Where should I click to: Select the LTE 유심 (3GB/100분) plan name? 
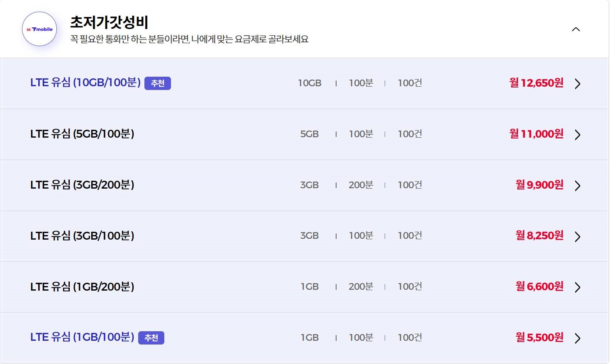click(82, 236)
